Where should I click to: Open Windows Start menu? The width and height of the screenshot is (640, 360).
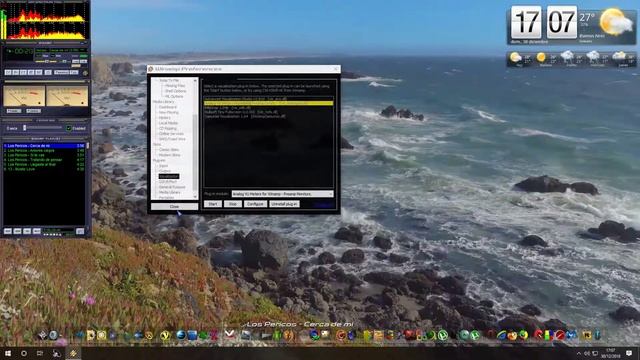[8, 353]
